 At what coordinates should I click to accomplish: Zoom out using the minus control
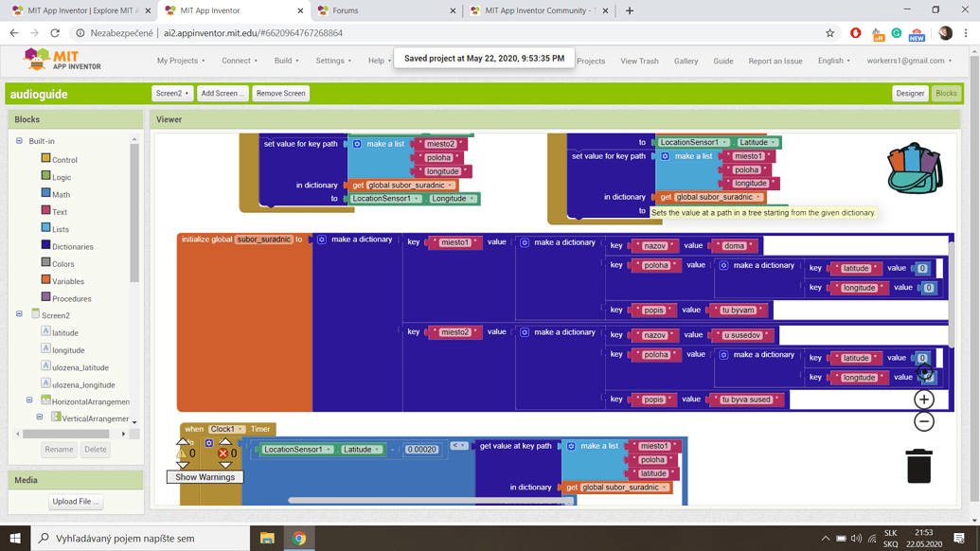(923, 422)
